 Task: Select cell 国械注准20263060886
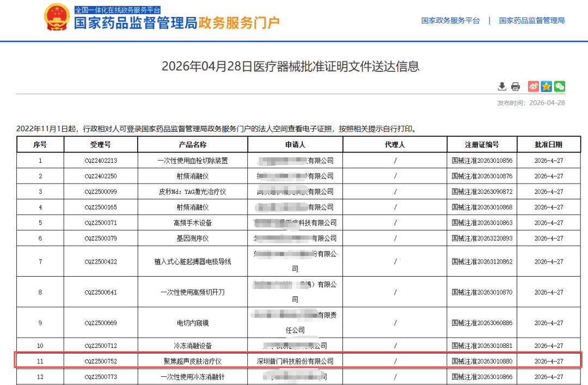pyautogui.click(x=482, y=323)
